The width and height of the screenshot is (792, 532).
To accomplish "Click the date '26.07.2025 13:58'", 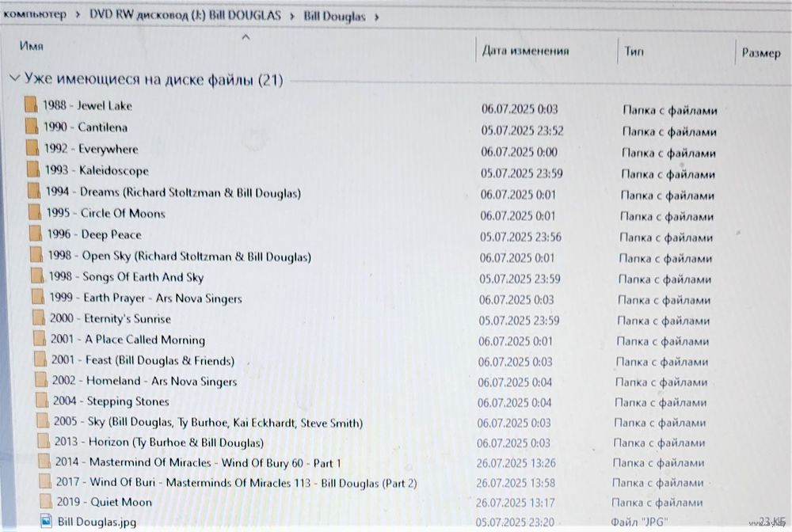I will click(516, 483).
